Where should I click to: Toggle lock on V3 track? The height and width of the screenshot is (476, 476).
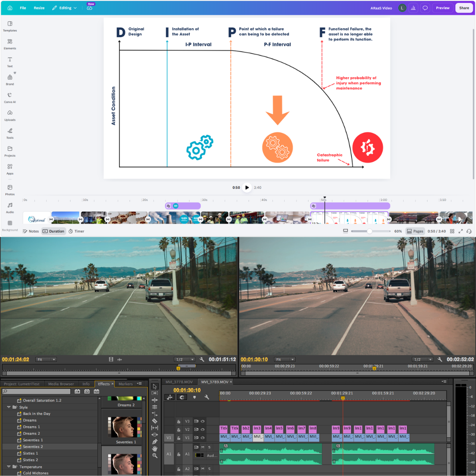click(179, 421)
